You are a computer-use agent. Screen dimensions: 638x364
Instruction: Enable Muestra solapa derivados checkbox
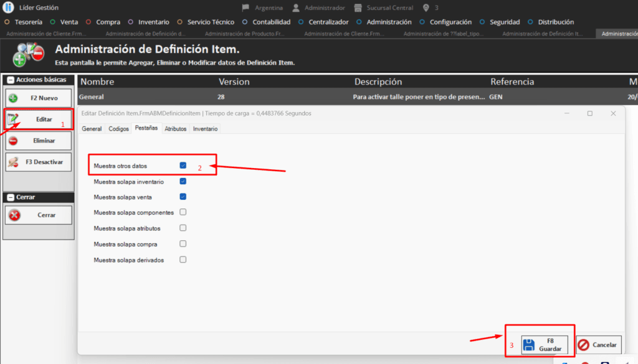pos(183,259)
